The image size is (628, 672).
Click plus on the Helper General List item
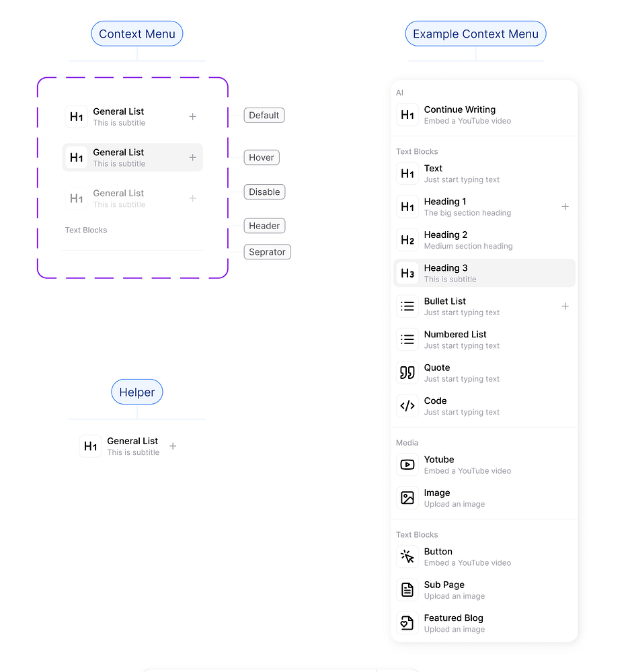tap(173, 446)
